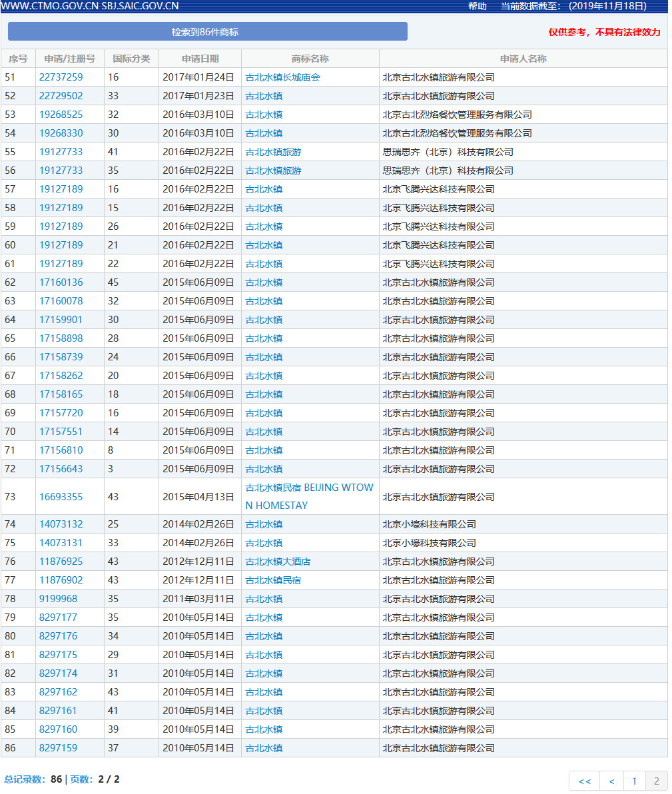Open registration number 14073131
The image size is (672, 794).
61,543
